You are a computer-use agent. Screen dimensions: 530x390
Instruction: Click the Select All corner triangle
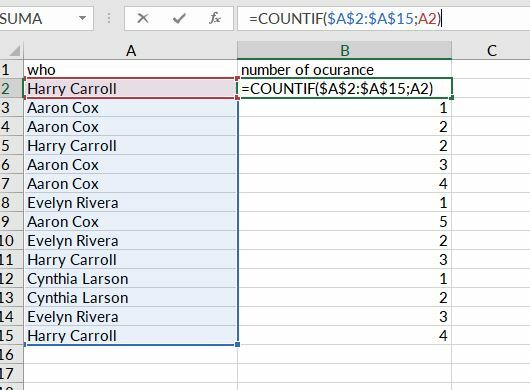pyautogui.click(x=15, y=51)
